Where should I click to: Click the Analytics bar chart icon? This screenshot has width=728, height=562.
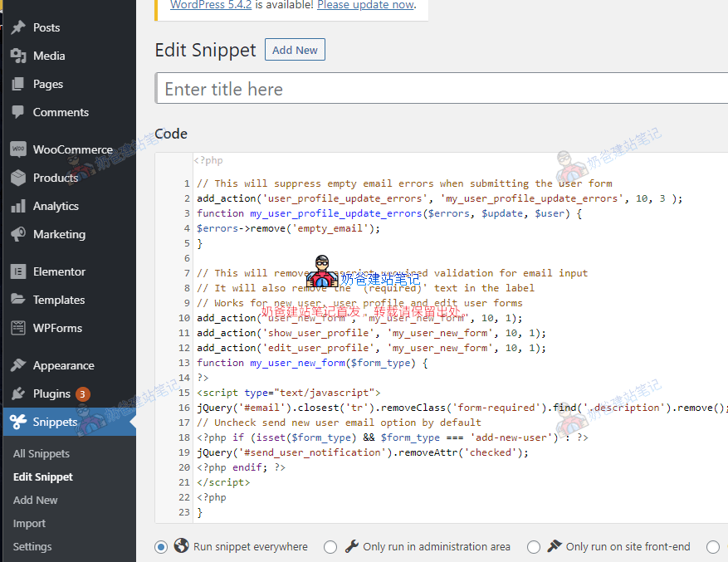[x=18, y=206]
